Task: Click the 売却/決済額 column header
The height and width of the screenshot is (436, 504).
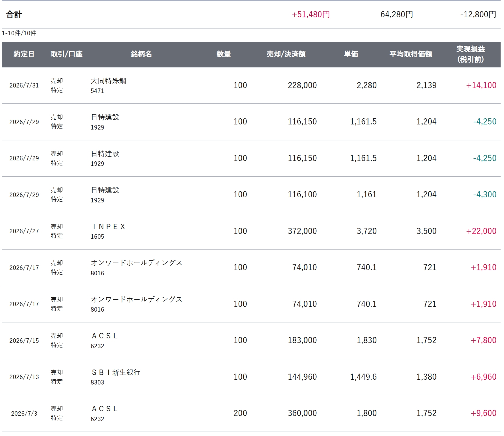Action: coord(286,54)
